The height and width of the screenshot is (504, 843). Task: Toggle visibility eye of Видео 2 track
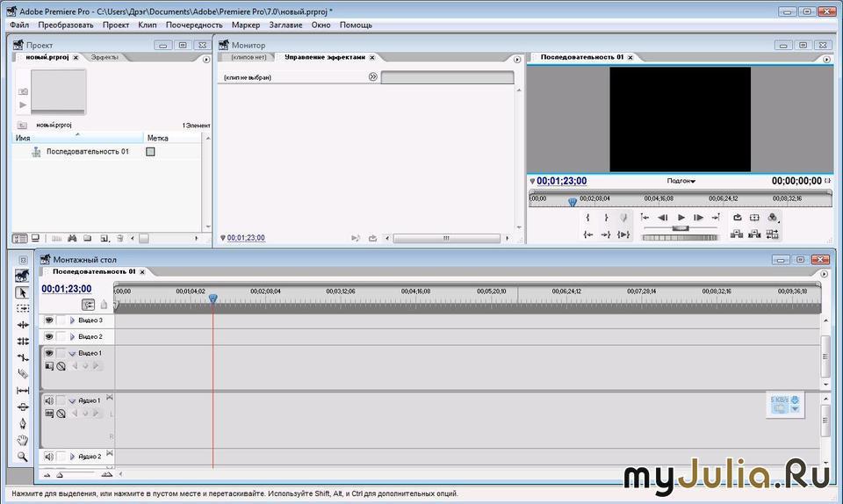49,337
